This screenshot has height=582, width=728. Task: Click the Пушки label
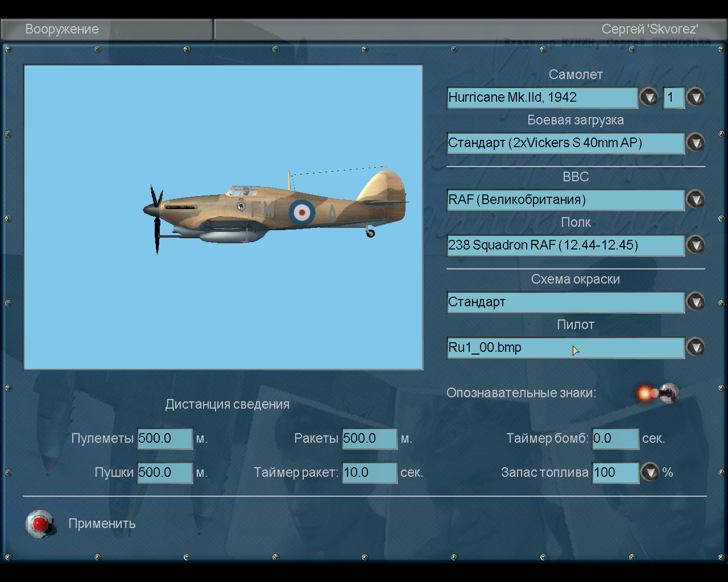click(114, 472)
